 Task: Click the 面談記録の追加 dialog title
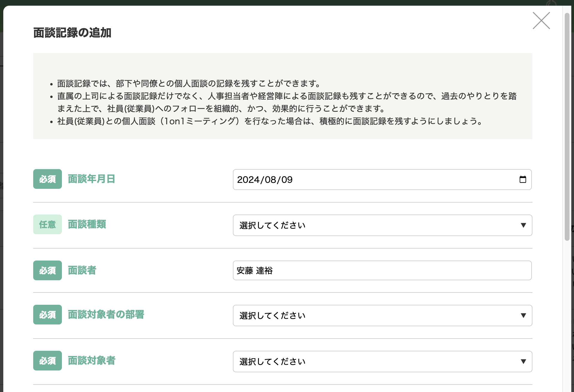[72, 33]
